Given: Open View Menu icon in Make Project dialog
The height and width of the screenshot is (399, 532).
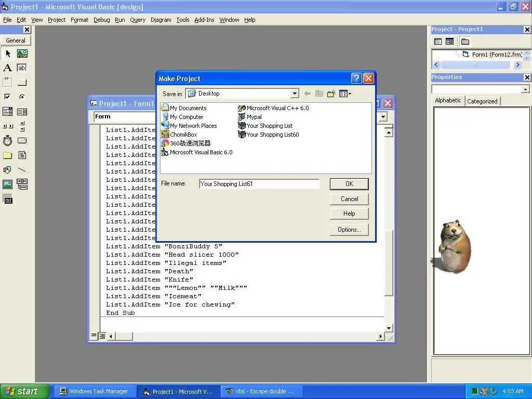Looking at the screenshot, I should tap(345, 94).
